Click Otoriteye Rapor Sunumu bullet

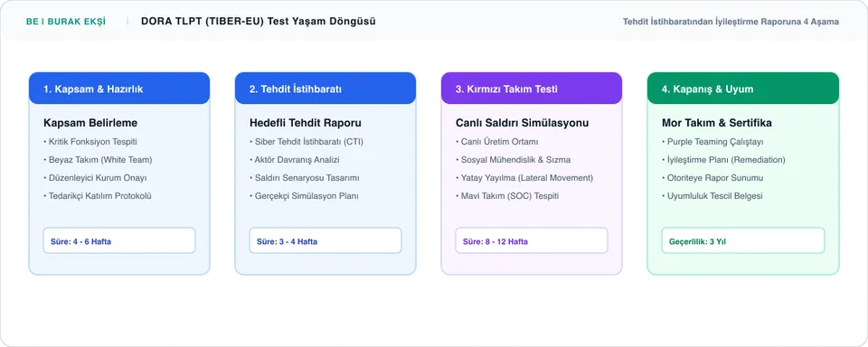point(712,178)
